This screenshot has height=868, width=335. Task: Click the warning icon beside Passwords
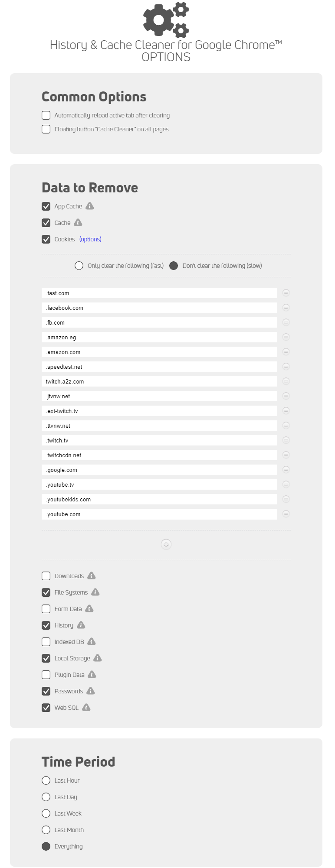91,691
